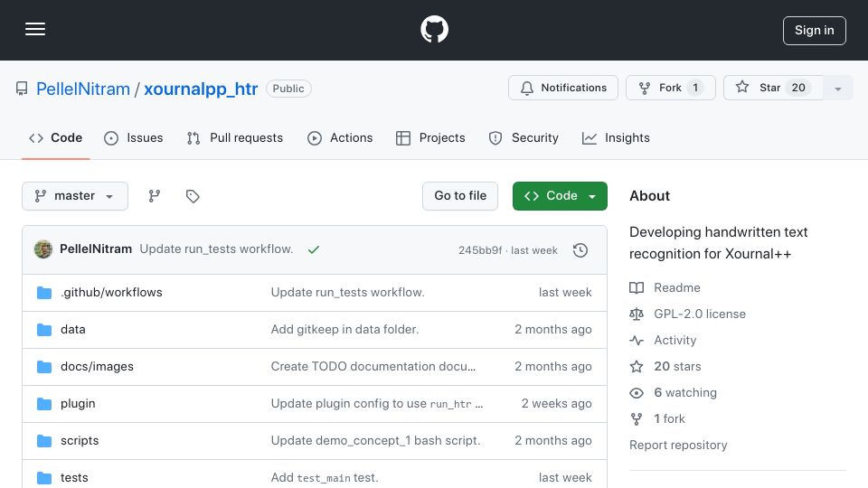Open 'Add gitkeep in data folder.' commit
Image resolution: width=868 pixels, height=488 pixels.
pyautogui.click(x=344, y=329)
